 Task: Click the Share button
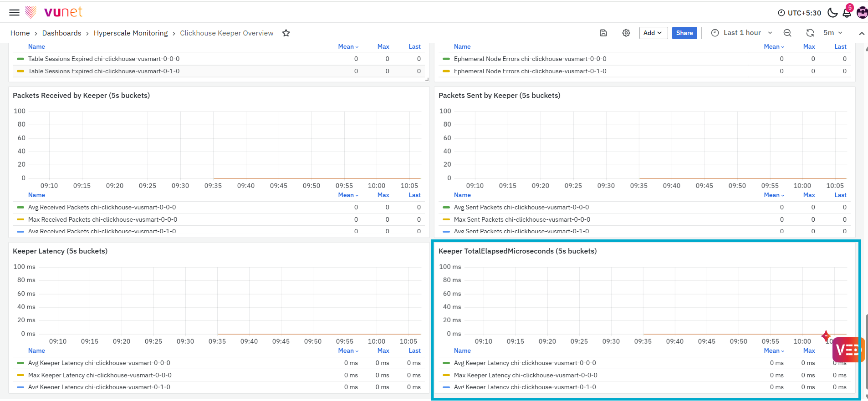684,33
